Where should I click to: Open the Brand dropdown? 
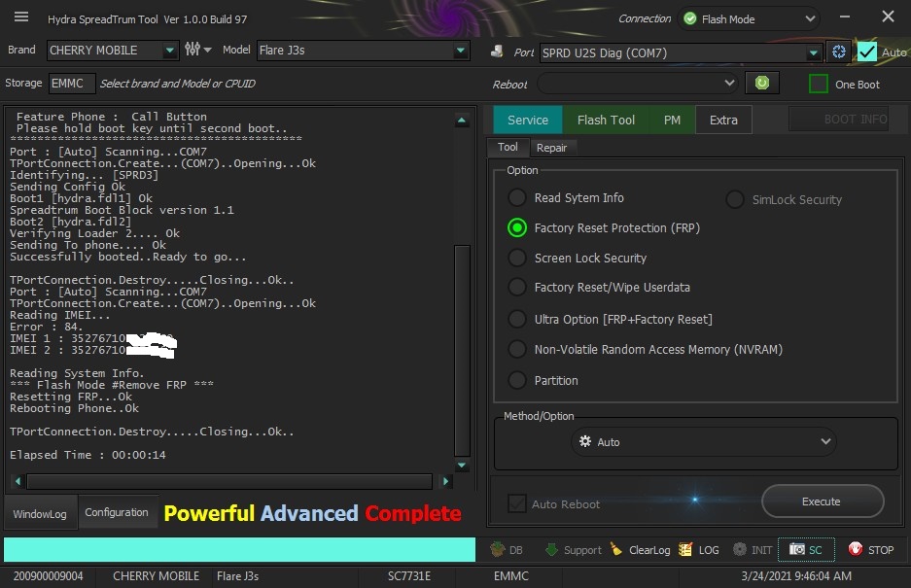click(x=169, y=50)
